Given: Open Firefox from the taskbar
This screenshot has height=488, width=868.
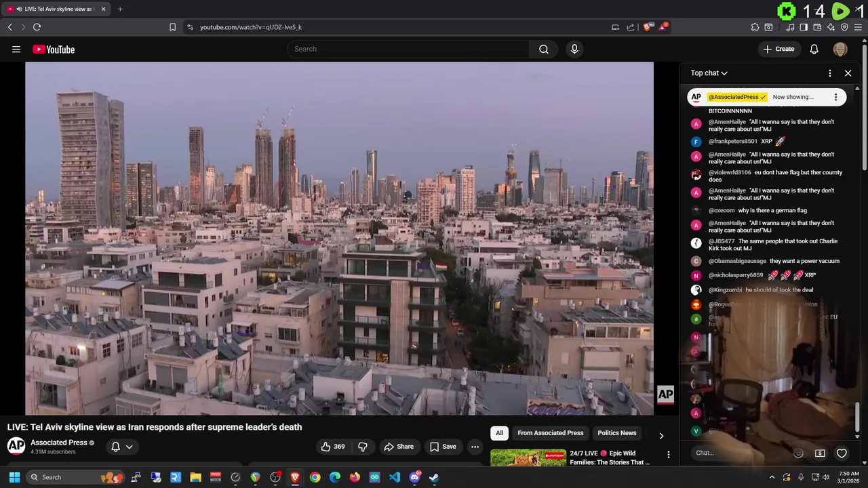Looking at the screenshot, I should tap(355, 477).
